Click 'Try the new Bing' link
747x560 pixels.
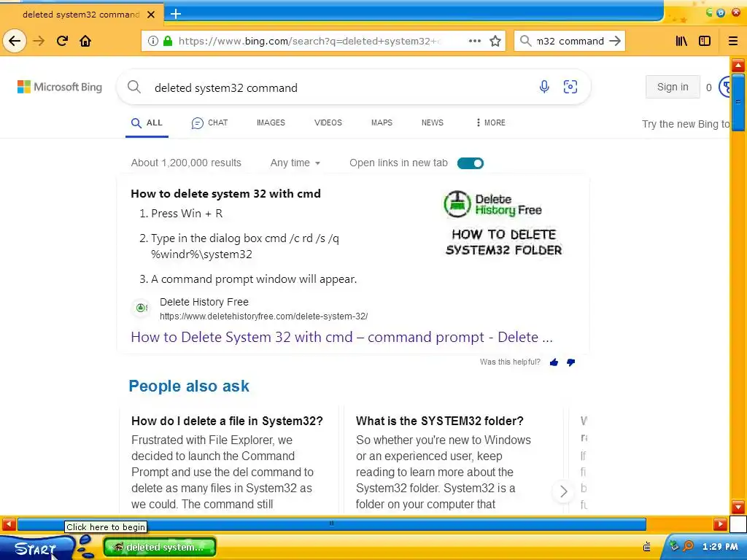pos(686,124)
